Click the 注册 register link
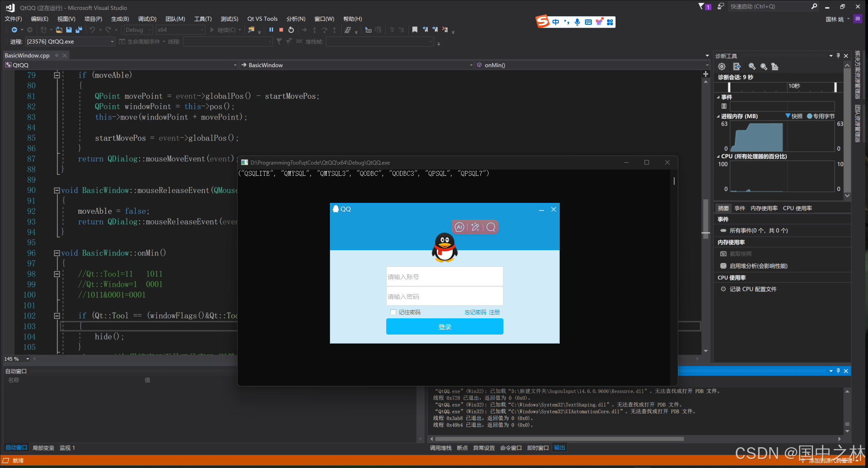The height and width of the screenshot is (468, 868). pyautogui.click(x=494, y=312)
